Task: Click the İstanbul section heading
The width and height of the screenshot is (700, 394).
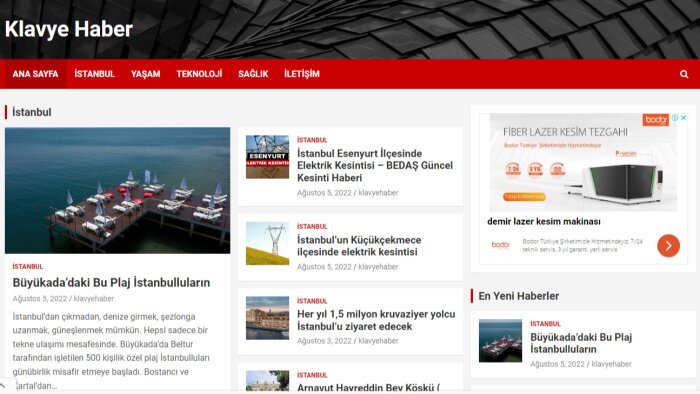Action: pos(32,112)
